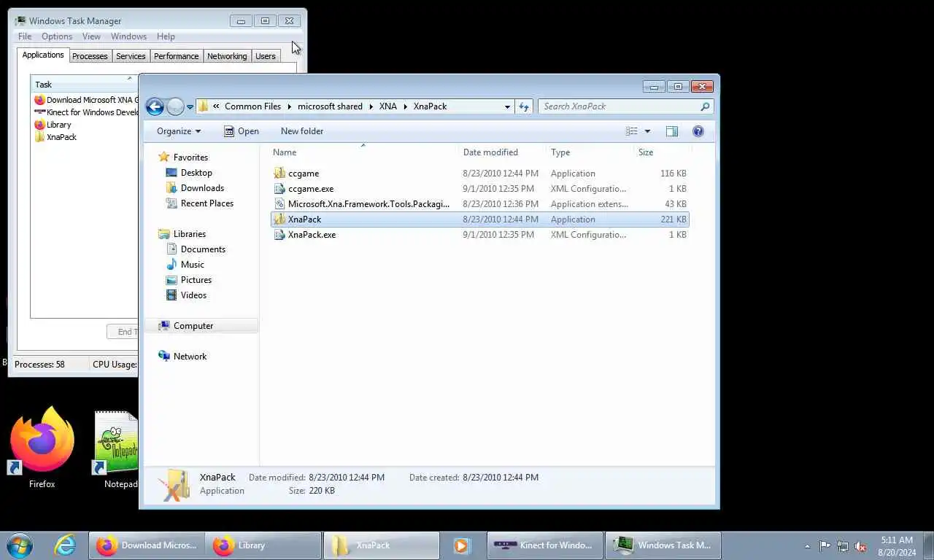Click the XNA breadcrumb segment
This screenshot has height=560, width=934.
pyautogui.click(x=388, y=106)
